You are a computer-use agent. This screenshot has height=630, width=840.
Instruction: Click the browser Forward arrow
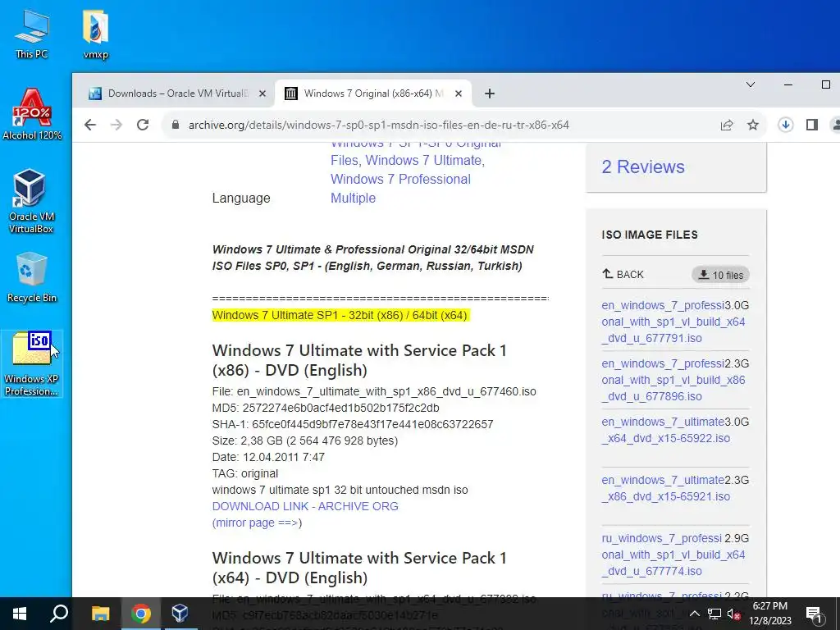tap(116, 125)
